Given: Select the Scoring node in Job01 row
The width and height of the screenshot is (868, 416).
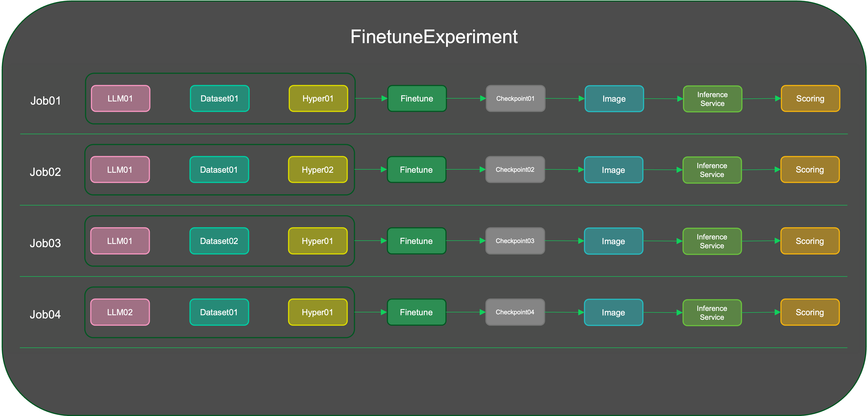Looking at the screenshot, I should coord(810,98).
